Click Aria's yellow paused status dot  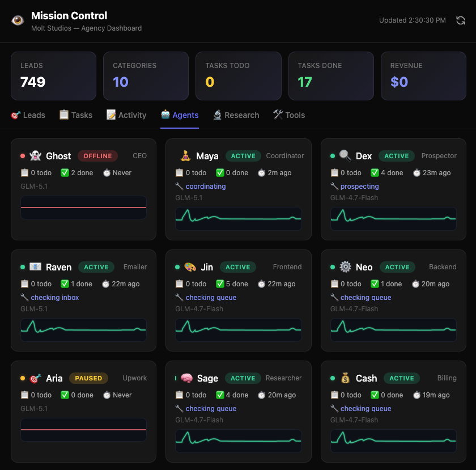pos(23,379)
